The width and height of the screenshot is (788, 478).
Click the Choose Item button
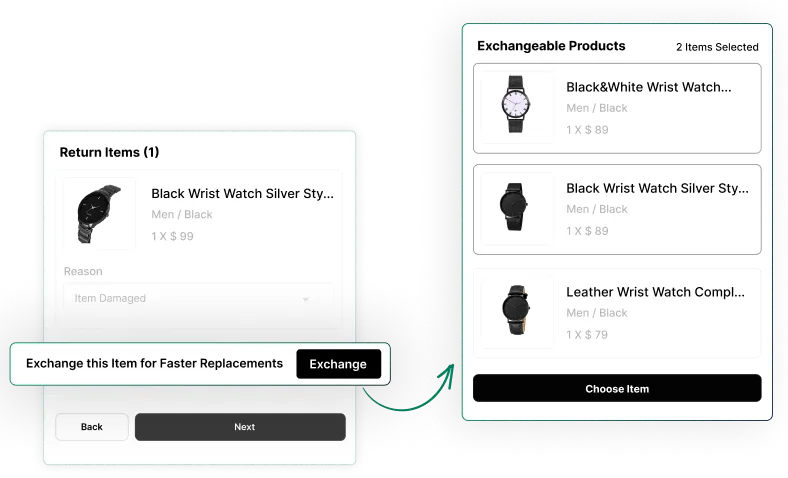617,388
